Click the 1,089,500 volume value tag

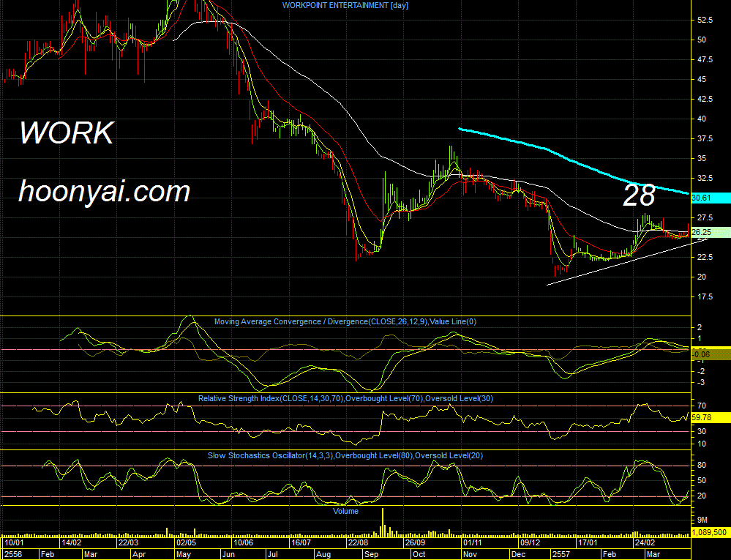tap(711, 532)
